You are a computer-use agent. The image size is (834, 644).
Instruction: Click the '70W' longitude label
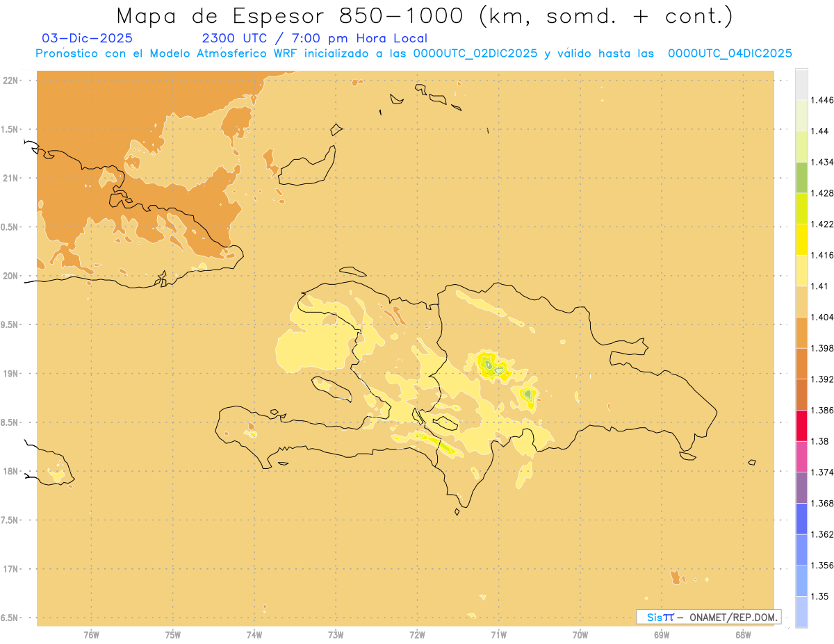coord(580,635)
